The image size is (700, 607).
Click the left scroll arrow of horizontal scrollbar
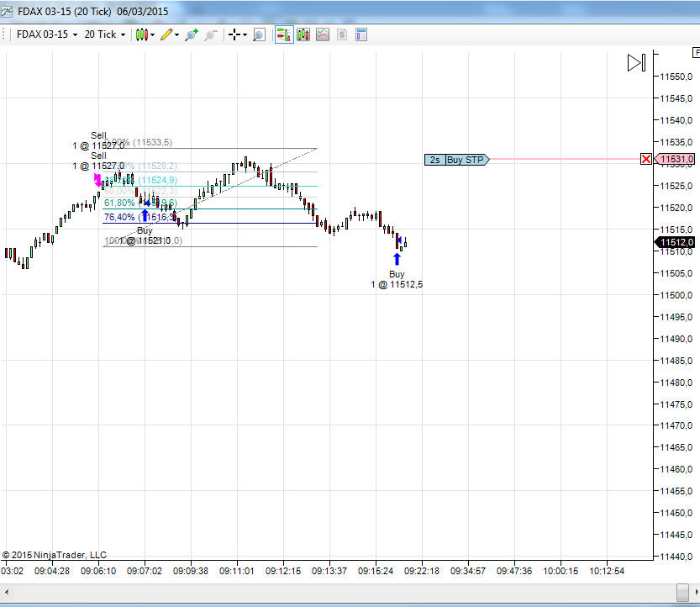[6, 592]
